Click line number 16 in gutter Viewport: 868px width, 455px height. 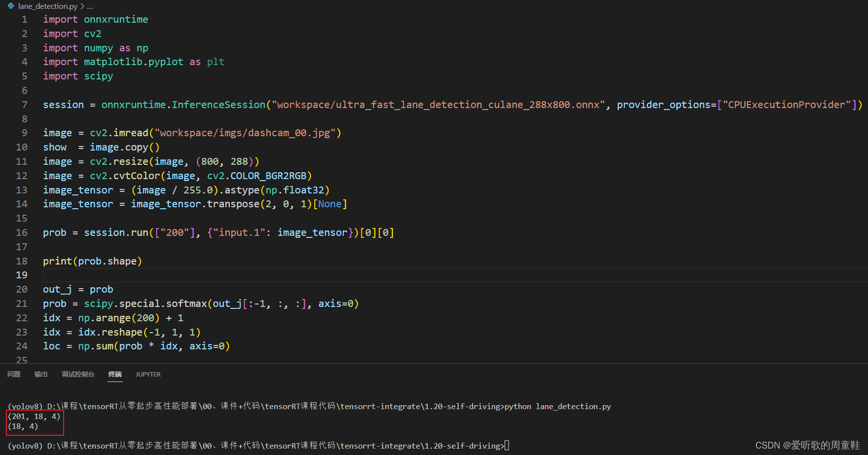pyautogui.click(x=22, y=232)
